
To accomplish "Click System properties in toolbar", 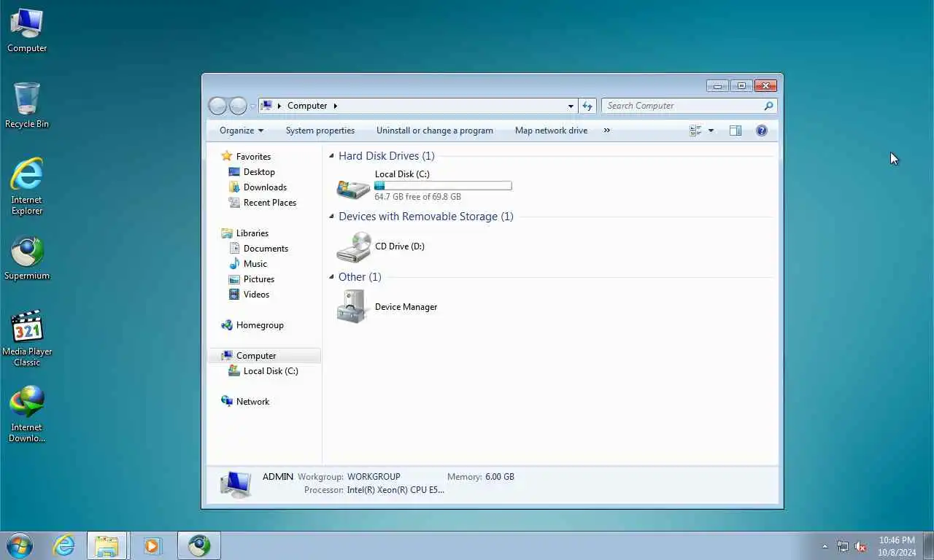I will tap(320, 131).
